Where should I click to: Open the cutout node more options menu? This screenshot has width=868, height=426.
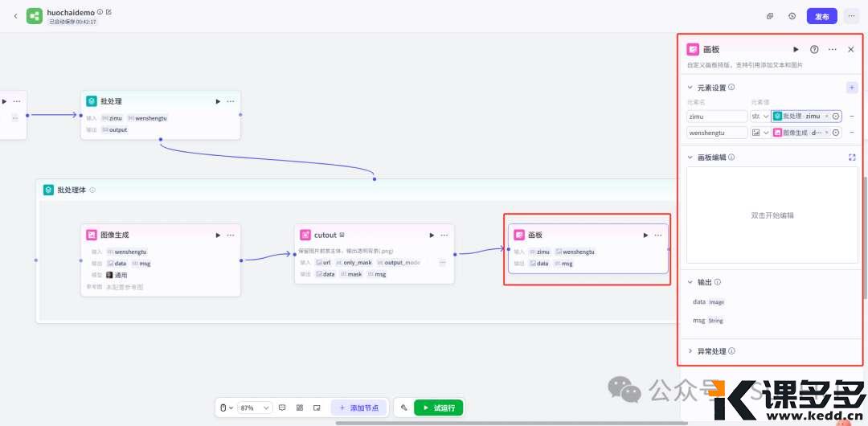pyautogui.click(x=444, y=236)
